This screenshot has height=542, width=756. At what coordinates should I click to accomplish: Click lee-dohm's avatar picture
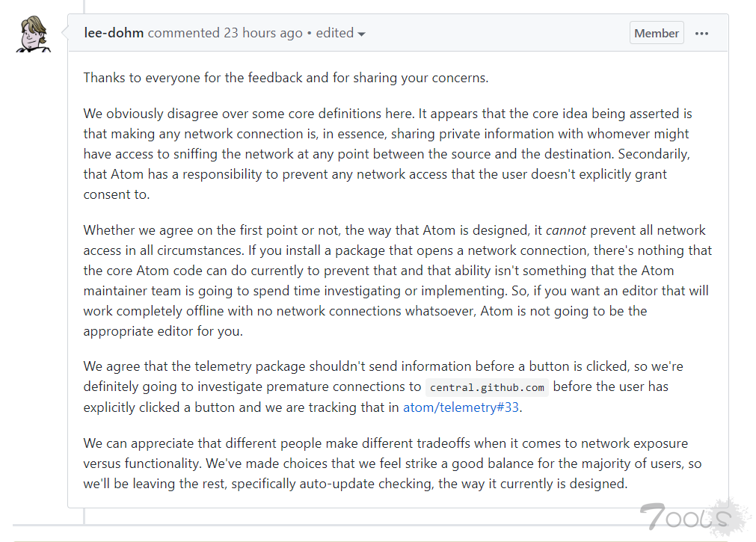coord(33,34)
